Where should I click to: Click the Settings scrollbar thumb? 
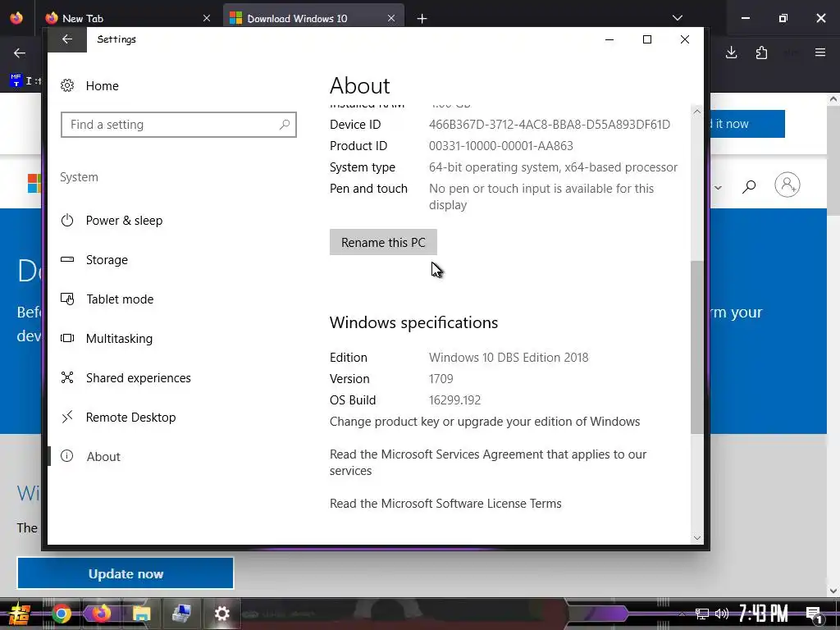tap(696, 347)
